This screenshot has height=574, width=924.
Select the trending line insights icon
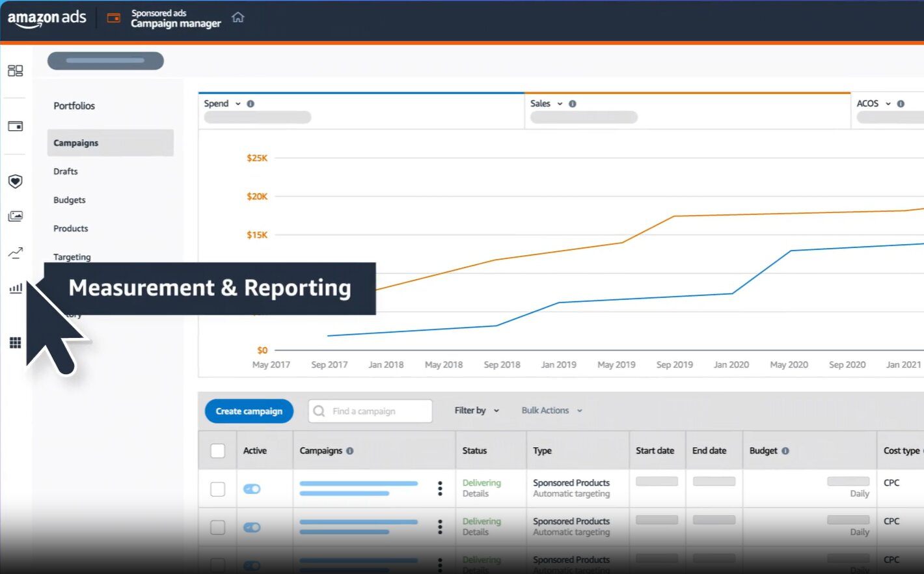pyautogui.click(x=15, y=253)
